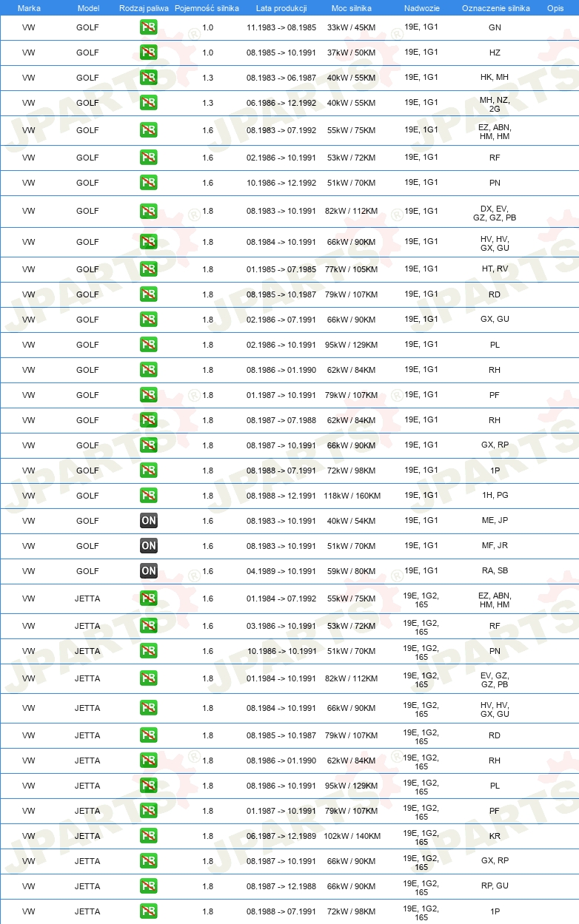
Task: Click the PB fuel icon in the Golf GN row
Action: point(149,28)
